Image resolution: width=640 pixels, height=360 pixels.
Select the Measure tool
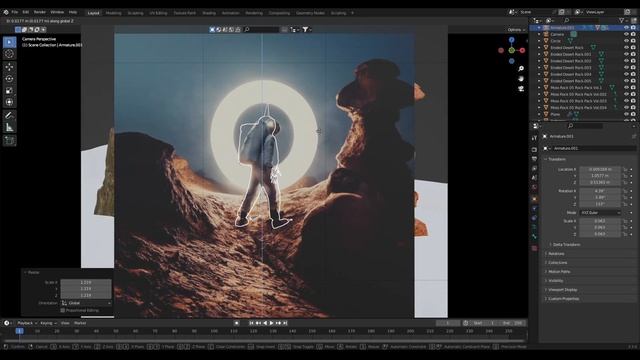tap(9, 127)
